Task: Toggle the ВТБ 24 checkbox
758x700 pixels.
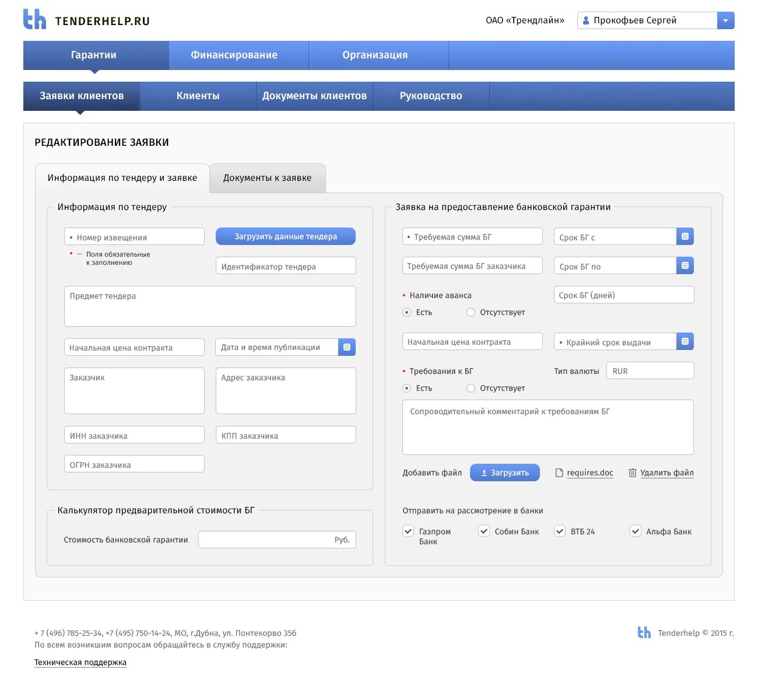Action: point(560,531)
